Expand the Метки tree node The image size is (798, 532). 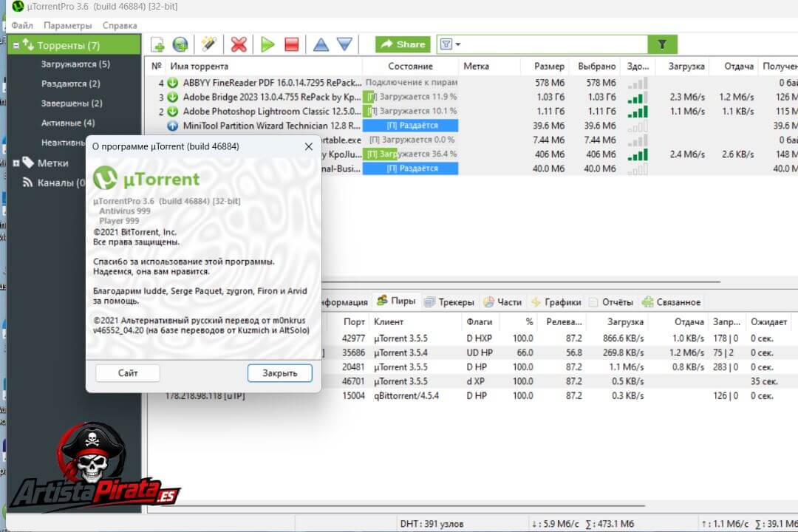click(16, 163)
